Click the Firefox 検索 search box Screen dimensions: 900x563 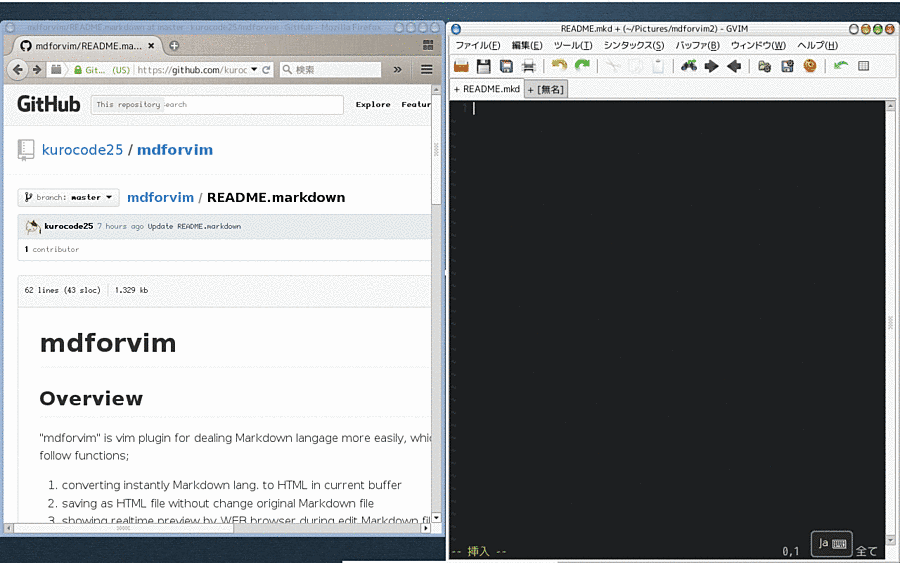331,69
